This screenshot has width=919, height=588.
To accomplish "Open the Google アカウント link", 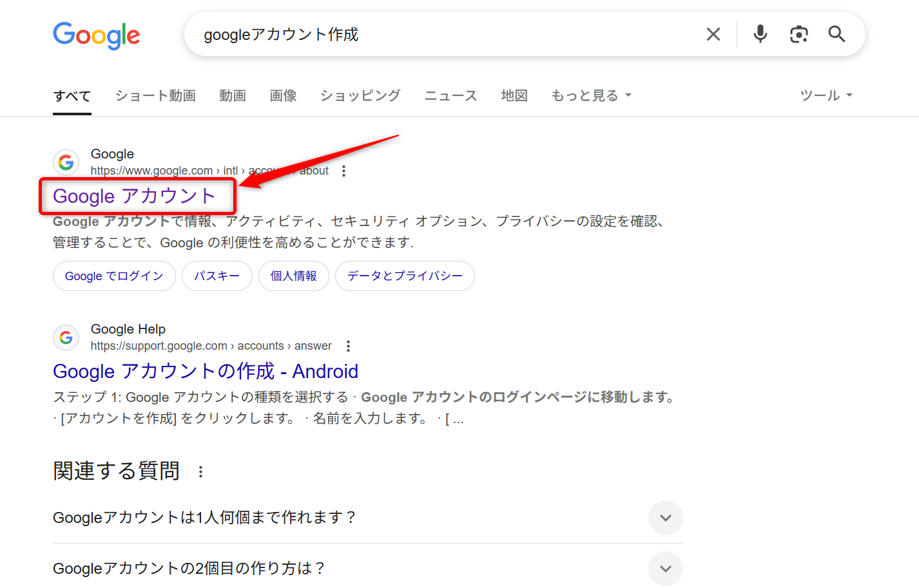I will (137, 196).
